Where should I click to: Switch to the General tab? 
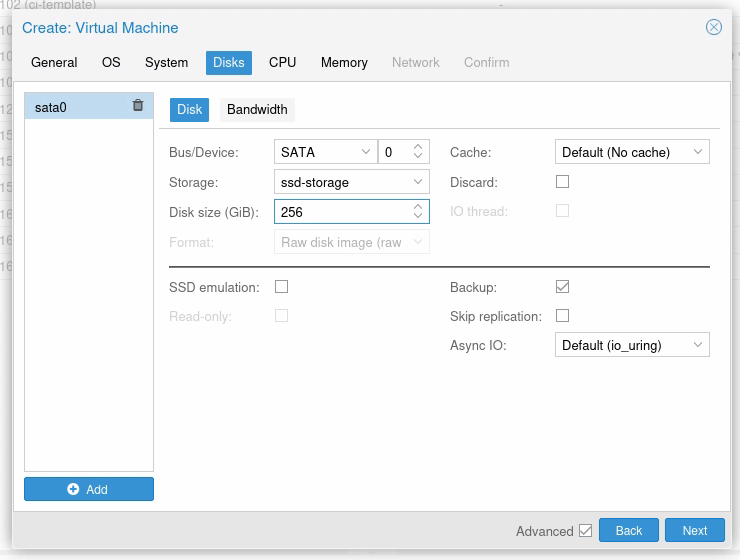pyautogui.click(x=54, y=62)
